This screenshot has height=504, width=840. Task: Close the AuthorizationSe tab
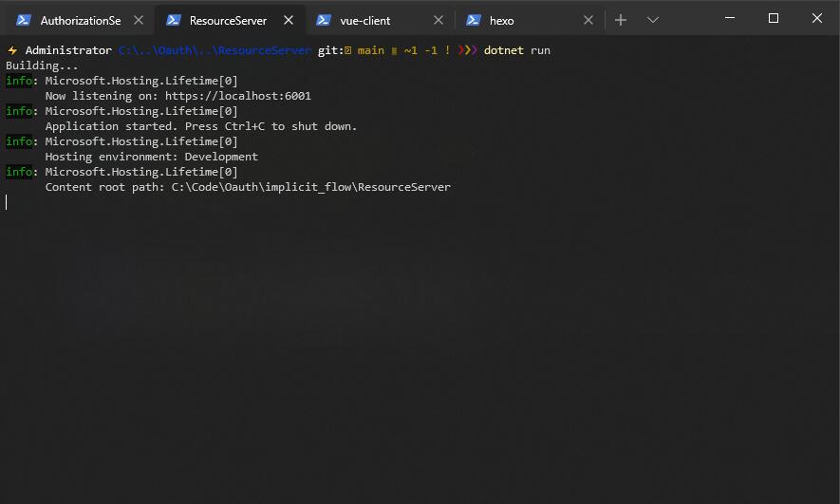coord(139,20)
